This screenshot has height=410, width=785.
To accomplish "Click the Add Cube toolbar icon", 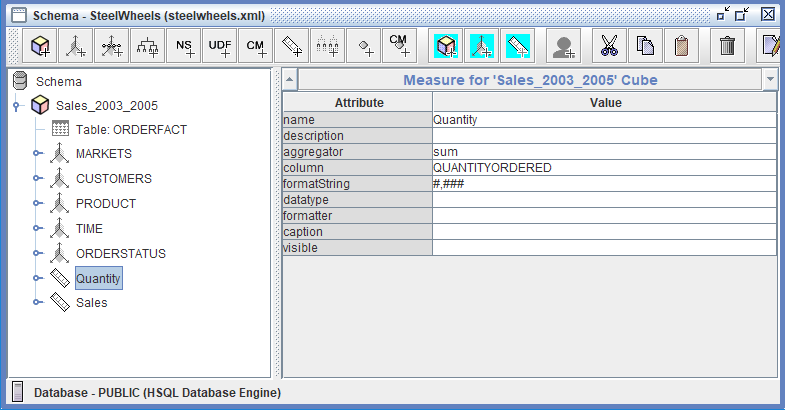I will coord(40,46).
